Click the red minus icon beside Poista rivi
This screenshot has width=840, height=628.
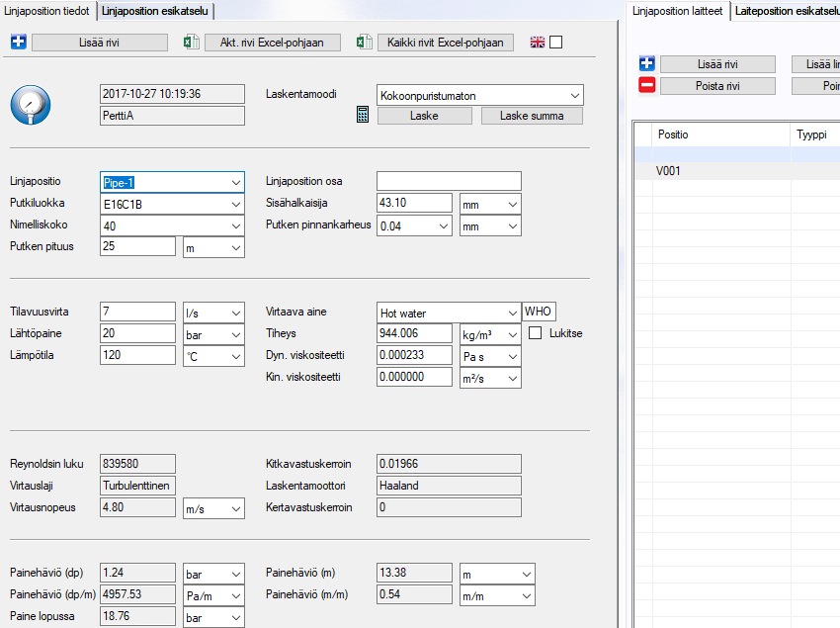point(647,86)
